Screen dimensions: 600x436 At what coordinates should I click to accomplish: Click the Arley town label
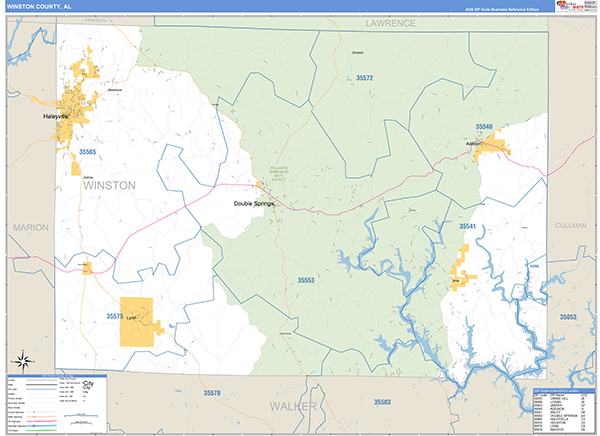(x=456, y=281)
